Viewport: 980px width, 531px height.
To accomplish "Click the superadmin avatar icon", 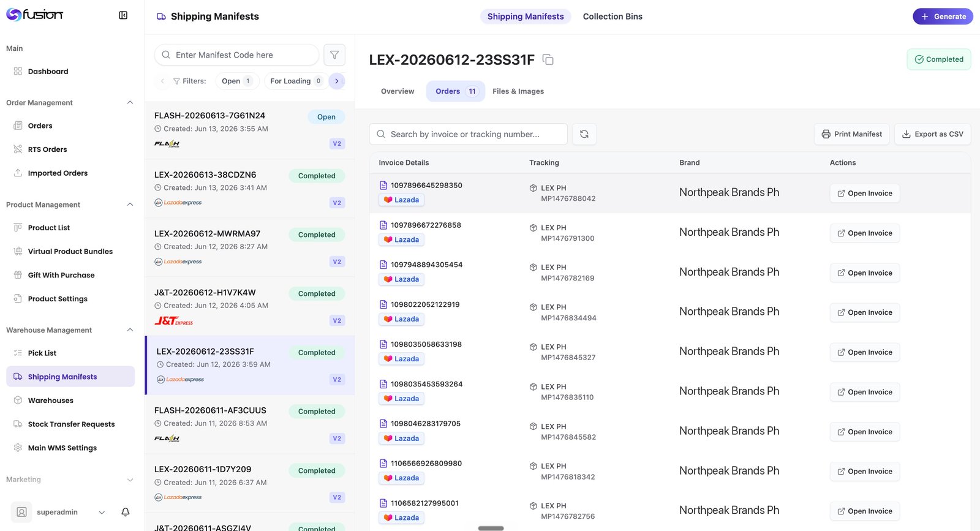I will pos(21,512).
